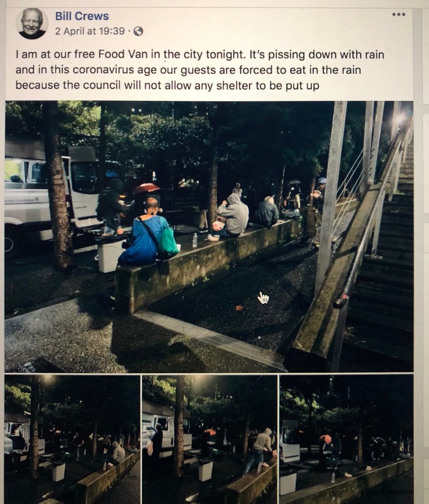
Task: Click the orange umbrella in bottom-right thumbnail
Action: pyautogui.click(x=325, y=438)
